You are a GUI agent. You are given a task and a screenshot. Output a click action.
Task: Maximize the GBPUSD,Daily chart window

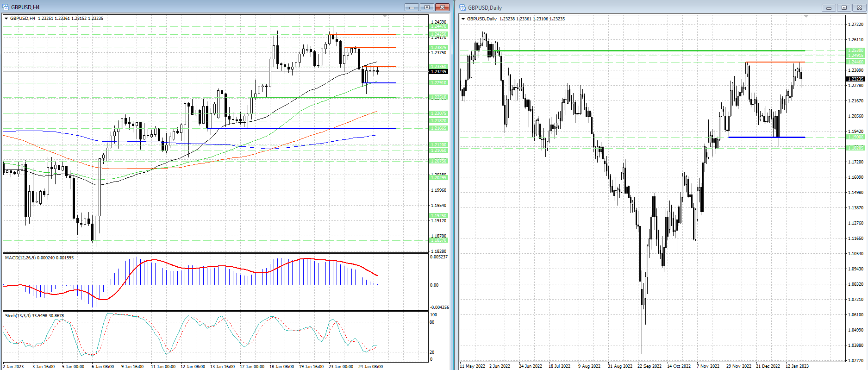tap(844, 7)
